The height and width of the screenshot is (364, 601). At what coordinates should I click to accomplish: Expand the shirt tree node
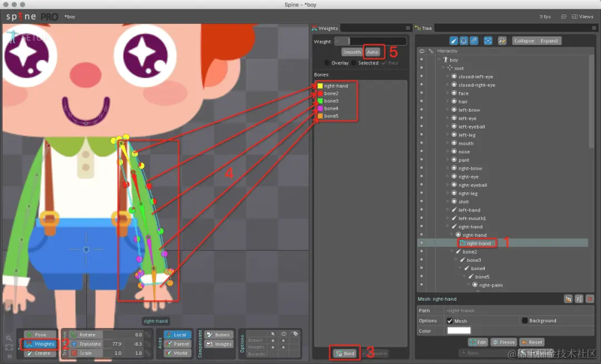click(x=447, y=201)
